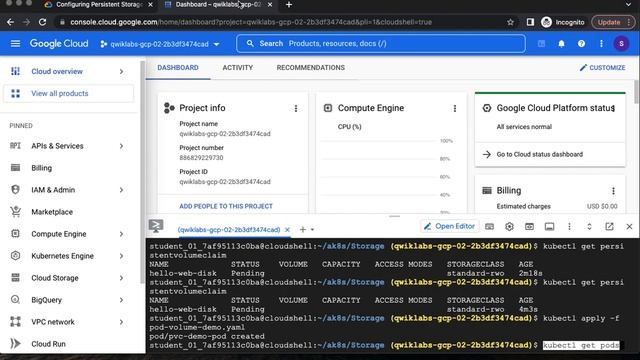Expand the Cloud overview submenu
The image size is (640, 360).
pos(121,71)
